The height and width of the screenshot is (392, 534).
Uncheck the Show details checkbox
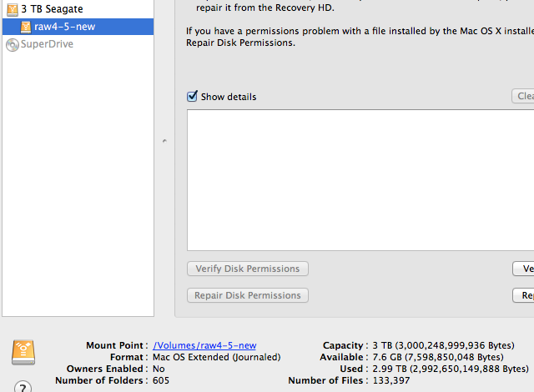(192, 96)
